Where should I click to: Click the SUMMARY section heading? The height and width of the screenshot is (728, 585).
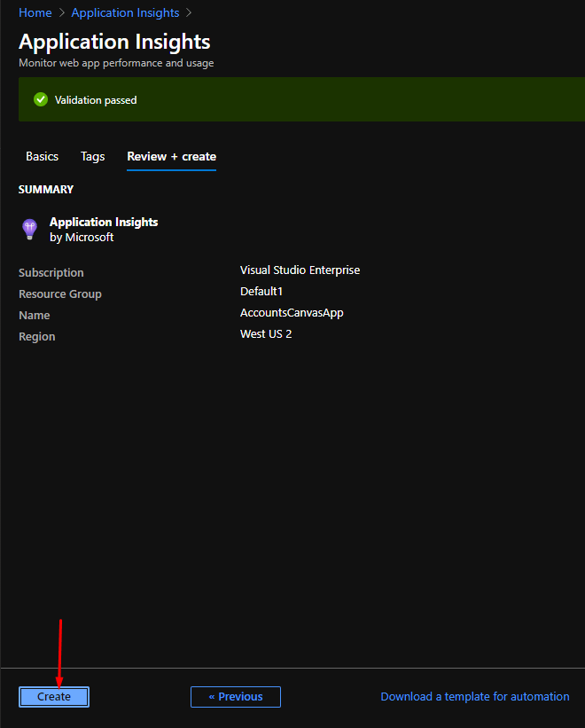[x=46, y=190]
